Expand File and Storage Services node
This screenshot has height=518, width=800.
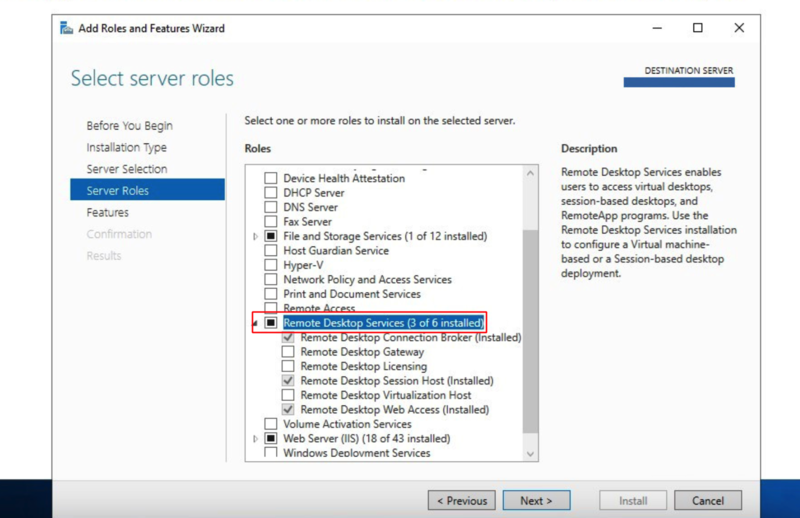[x=256, y=236]
